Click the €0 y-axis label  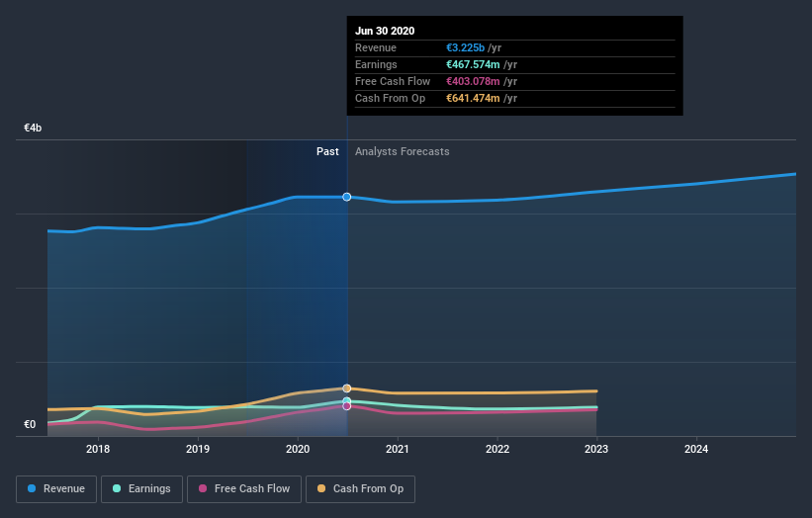coord(30,424)
